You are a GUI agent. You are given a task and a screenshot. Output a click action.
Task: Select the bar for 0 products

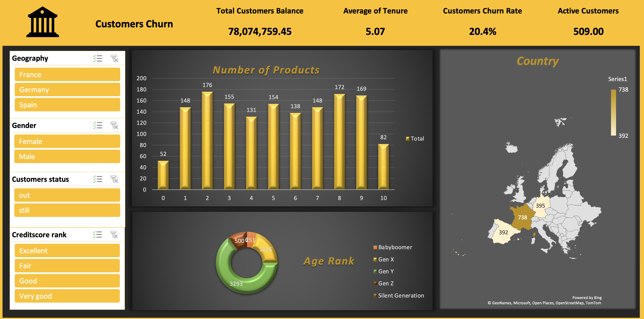[163, 175]
